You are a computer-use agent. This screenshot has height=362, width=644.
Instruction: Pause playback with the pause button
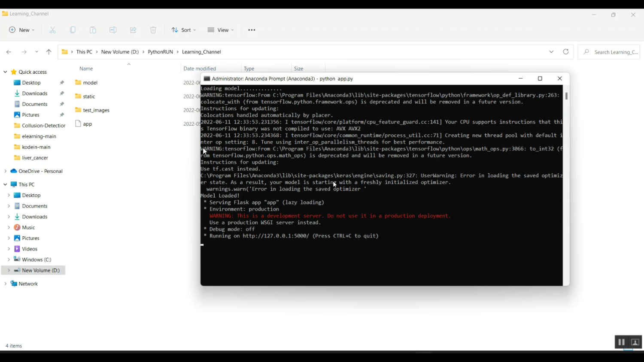pos(621,342)
